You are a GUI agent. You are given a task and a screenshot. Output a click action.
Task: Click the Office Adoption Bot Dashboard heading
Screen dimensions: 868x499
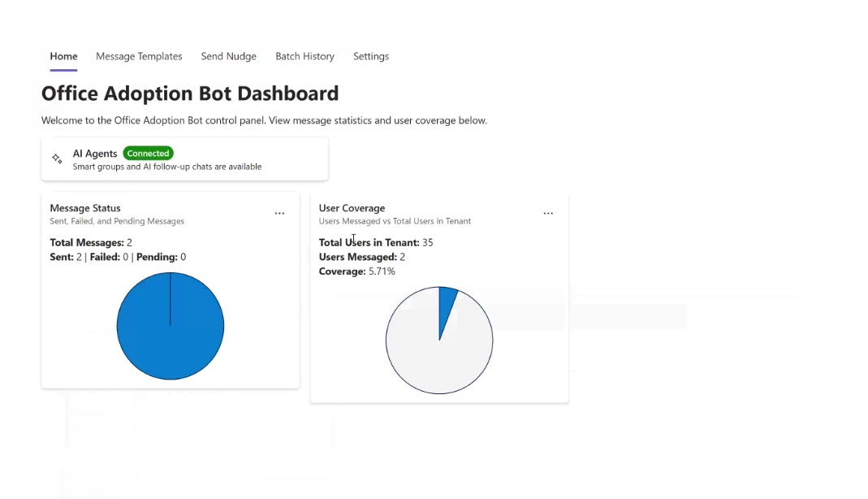(x=190, y=93)
